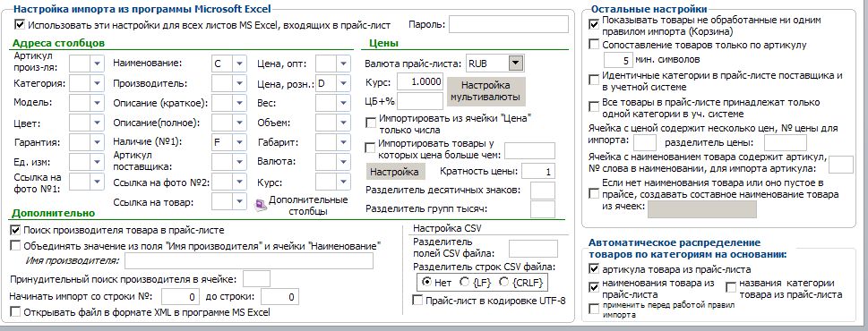Open the 'Описание(полное)' dropdown
The height and width of the screenshot is (331, 868).
point(239,123)
